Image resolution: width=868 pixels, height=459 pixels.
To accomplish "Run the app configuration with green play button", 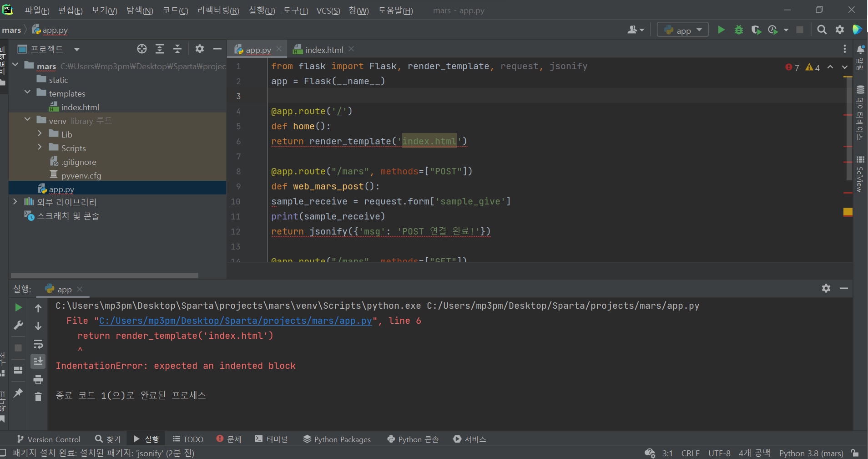I will (x=721, y=30).
